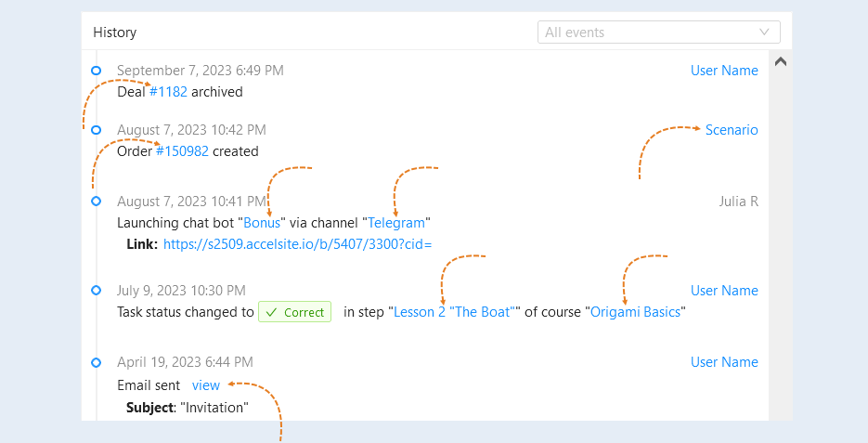The height and width of the screenshot is (443, 868).
Task: Click view link next to Email sent
Action: [x=206, y=385]
